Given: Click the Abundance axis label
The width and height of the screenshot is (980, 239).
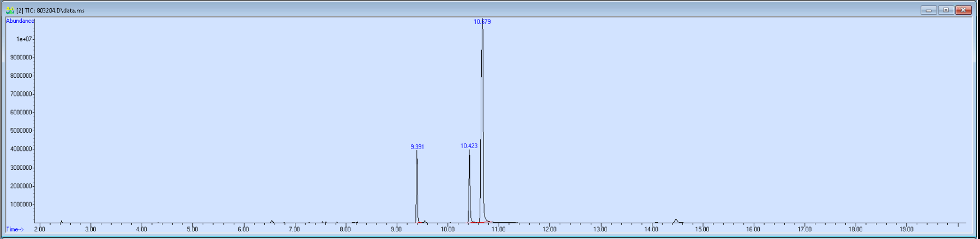Looking at the screenshot, I should coord(20,21).
